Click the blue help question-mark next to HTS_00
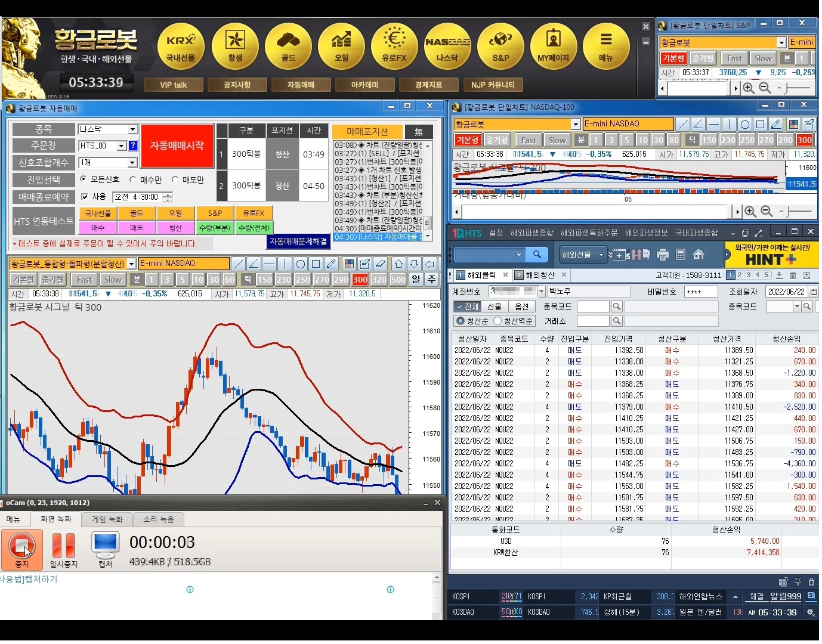 [x=133, y=145]
